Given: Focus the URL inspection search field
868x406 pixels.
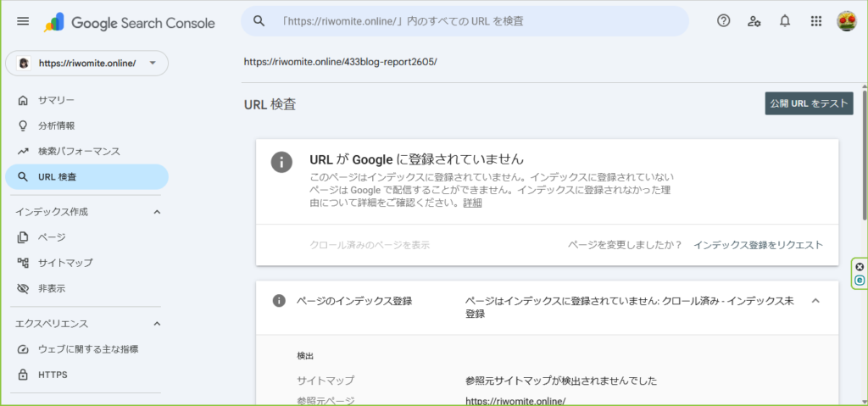Looking at the screenshot, I should 465,21.
